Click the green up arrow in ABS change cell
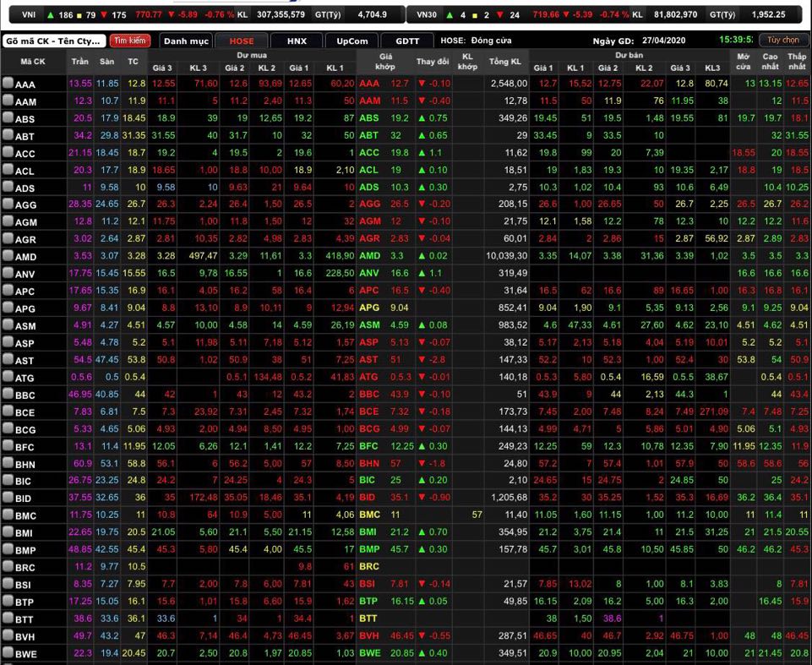 pyautogui.click(x=422, y=118)
